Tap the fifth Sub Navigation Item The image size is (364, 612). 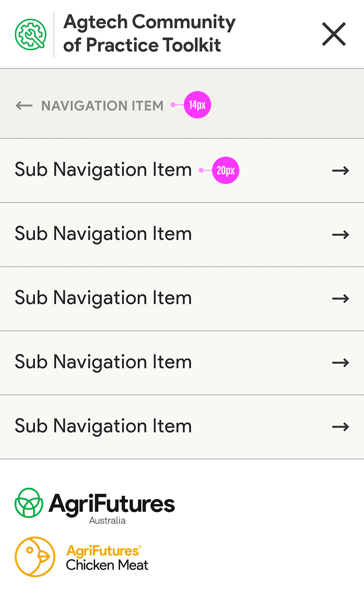click(x=103, y=427)
